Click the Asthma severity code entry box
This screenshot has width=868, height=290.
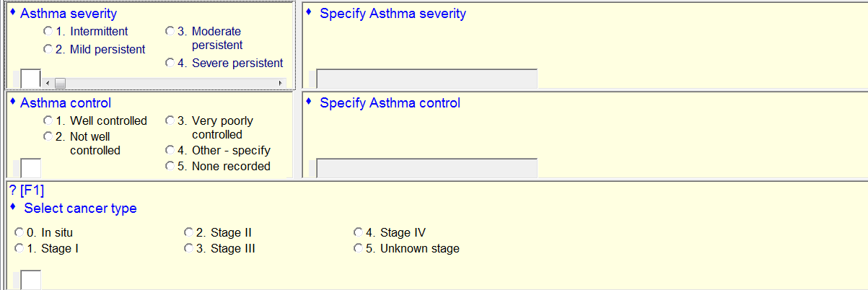(x=30, y=78)
